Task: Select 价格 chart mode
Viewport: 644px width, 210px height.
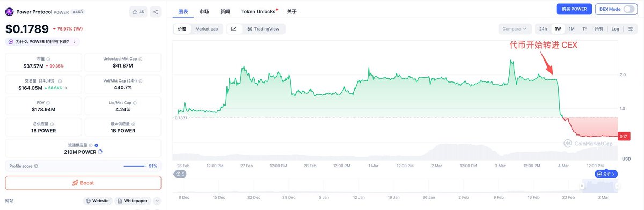Action: [182, 29]
